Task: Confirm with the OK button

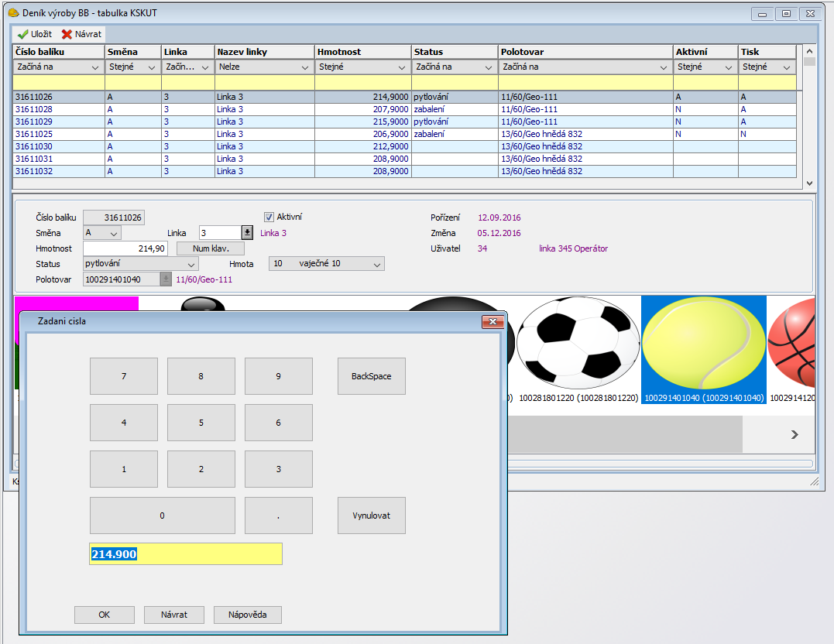Action: point(104,615)
